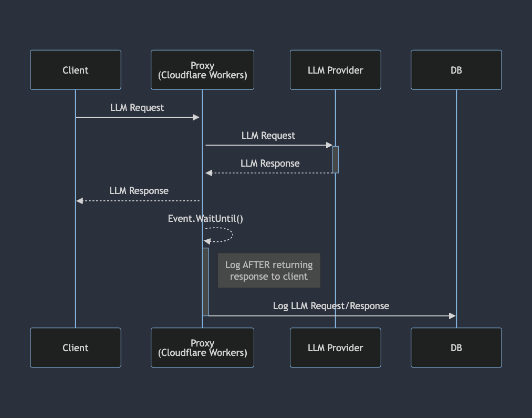Select the activation bar on Proxy lifeline

206,281
